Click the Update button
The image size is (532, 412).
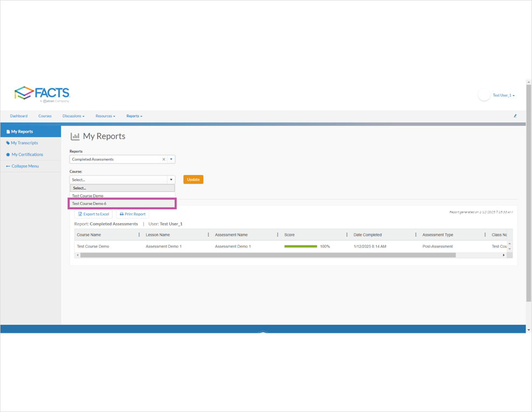coord(193,179)
